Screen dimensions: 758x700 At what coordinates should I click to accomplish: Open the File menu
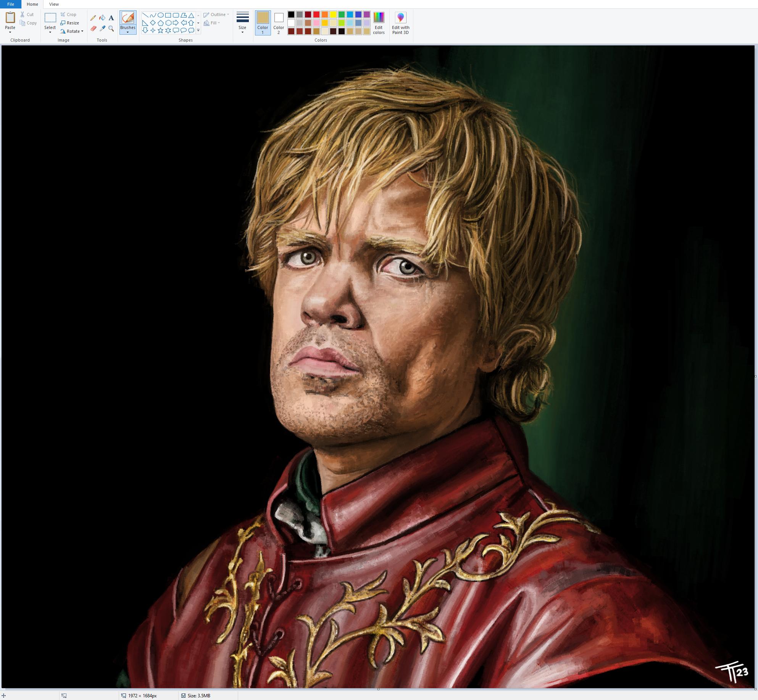[x=11, y=4]
